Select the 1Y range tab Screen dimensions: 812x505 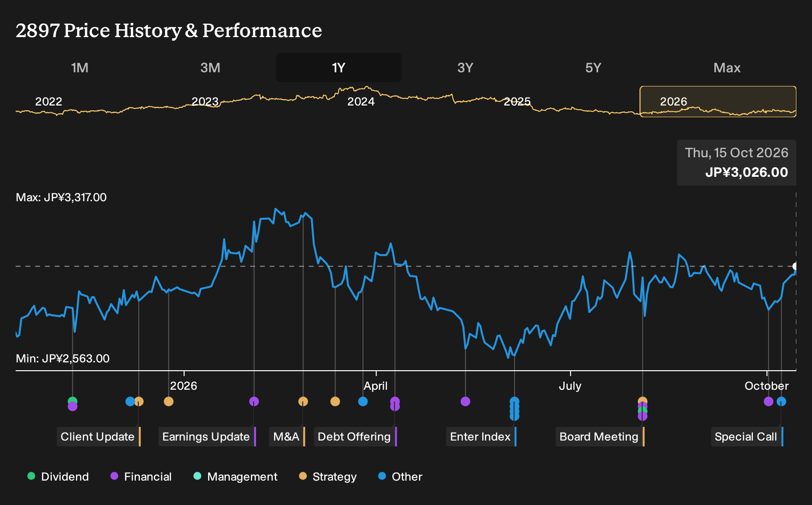tap(339, 67)
